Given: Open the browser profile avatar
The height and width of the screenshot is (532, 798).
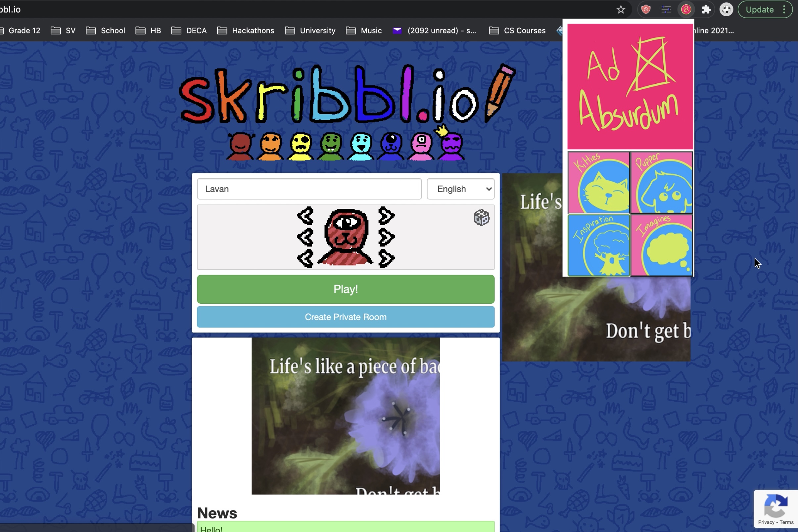Looking at the screenshot, I should [x=726, y=10].
